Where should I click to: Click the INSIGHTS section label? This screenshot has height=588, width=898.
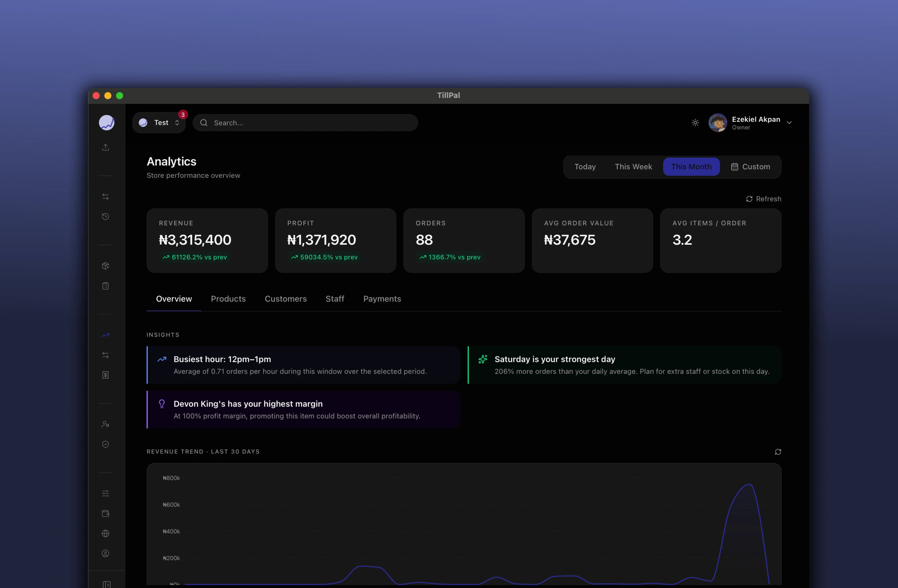(163, 335)
